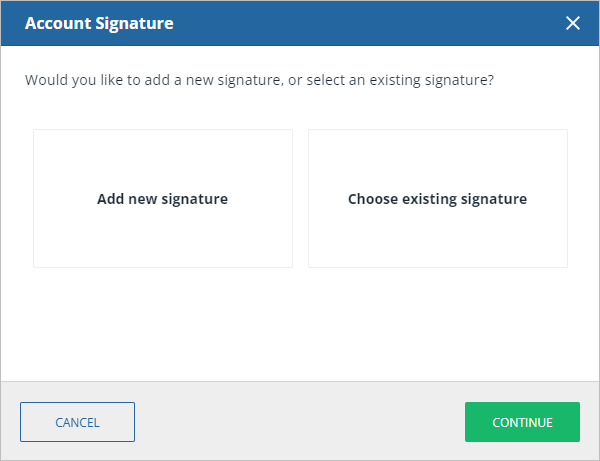Close the Account Signature dialog

click(573, 23)
